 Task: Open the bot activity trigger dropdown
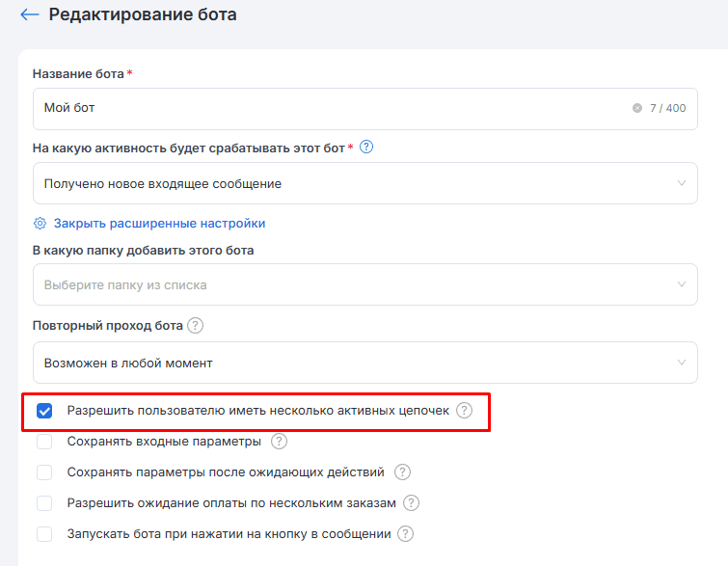point(364,183)
